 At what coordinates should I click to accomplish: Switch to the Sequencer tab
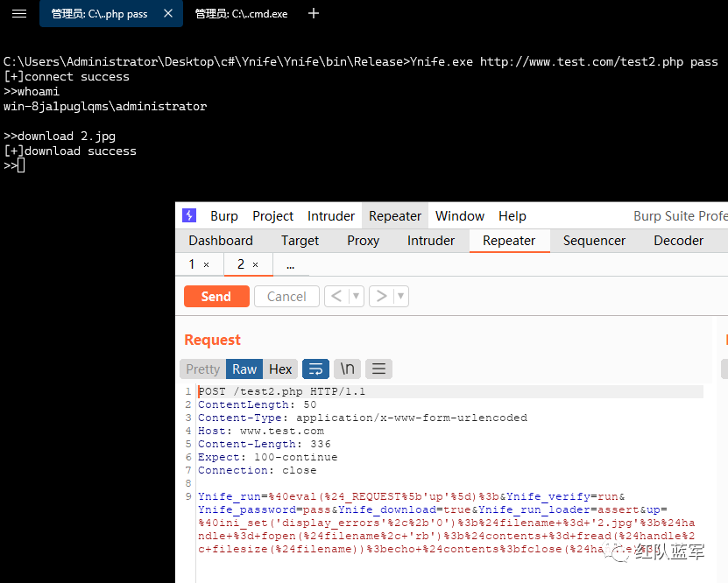(x=594, y=241)
